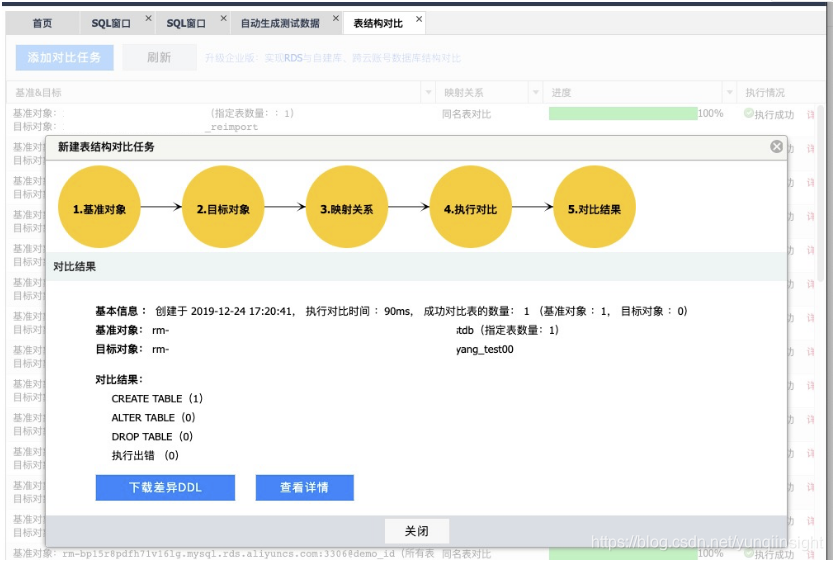This screenshot has height=561, width=833.
Task: Click the ALTER TABLE (0) result line
Action: tap(154, 418)
